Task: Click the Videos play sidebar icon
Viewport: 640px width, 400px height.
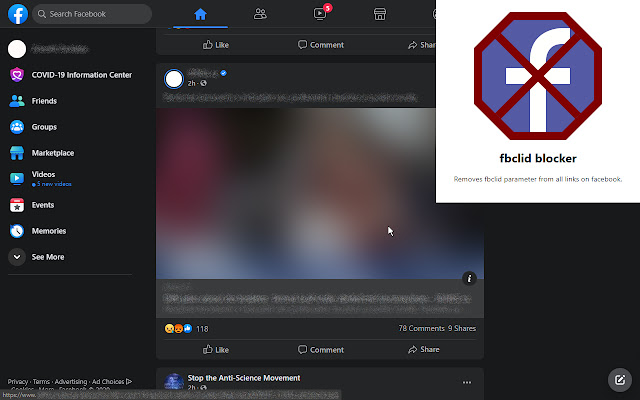Action: pyautogui.click(x=17, y=178)
